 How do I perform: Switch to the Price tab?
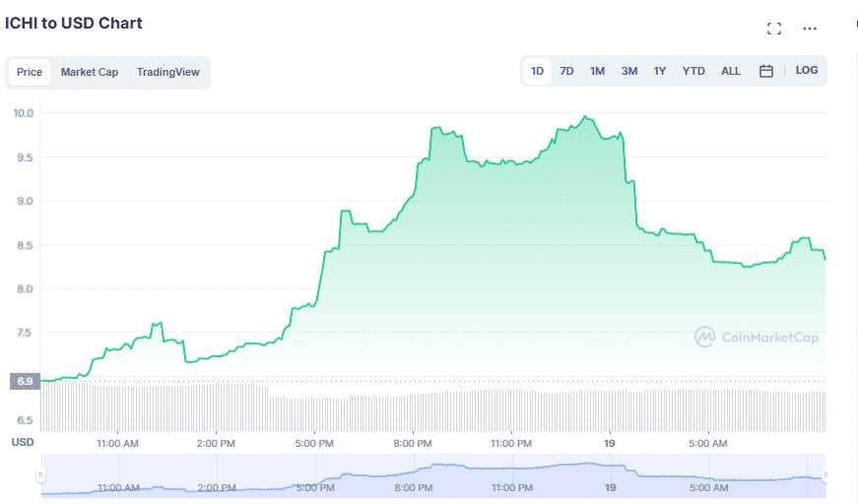(x=30, y=72)
